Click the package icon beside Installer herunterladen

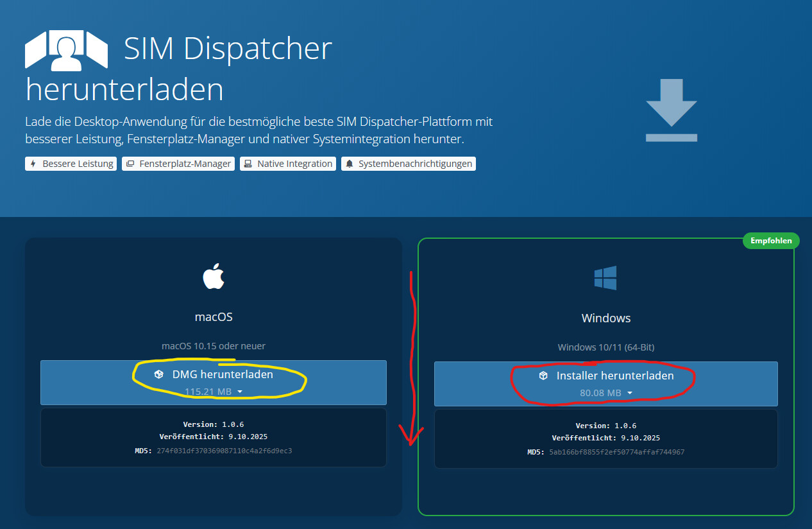click(x=543, y=376)
